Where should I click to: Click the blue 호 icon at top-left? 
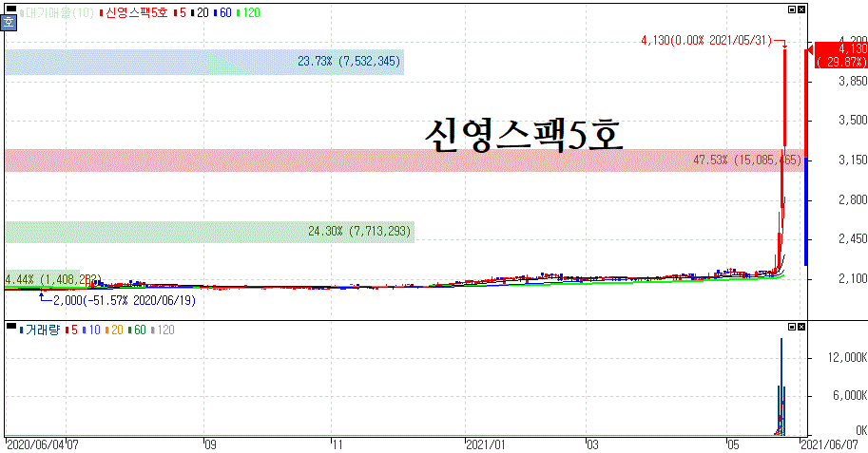[9, 23]
